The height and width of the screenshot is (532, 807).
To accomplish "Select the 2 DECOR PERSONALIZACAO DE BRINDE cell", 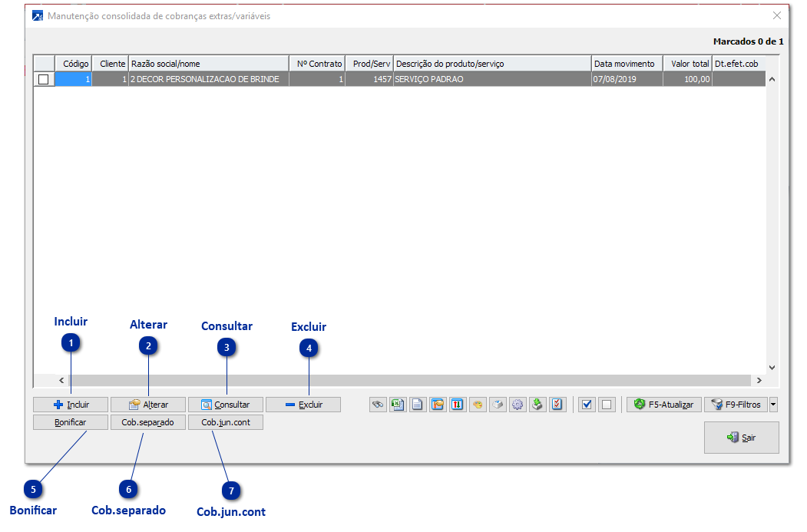I will click(208, 79).
